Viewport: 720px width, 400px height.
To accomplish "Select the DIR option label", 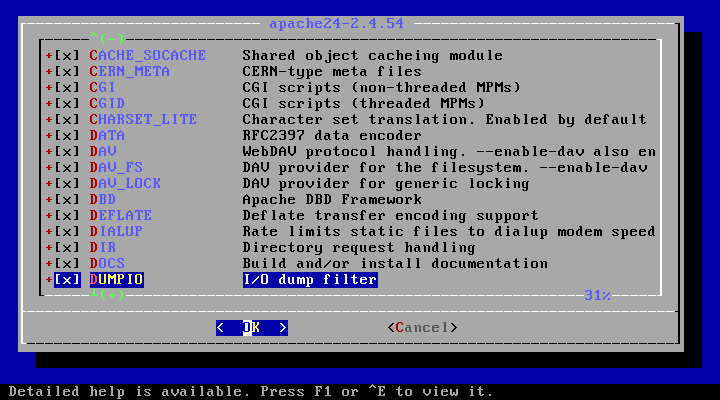I will (x=103, y=248).
